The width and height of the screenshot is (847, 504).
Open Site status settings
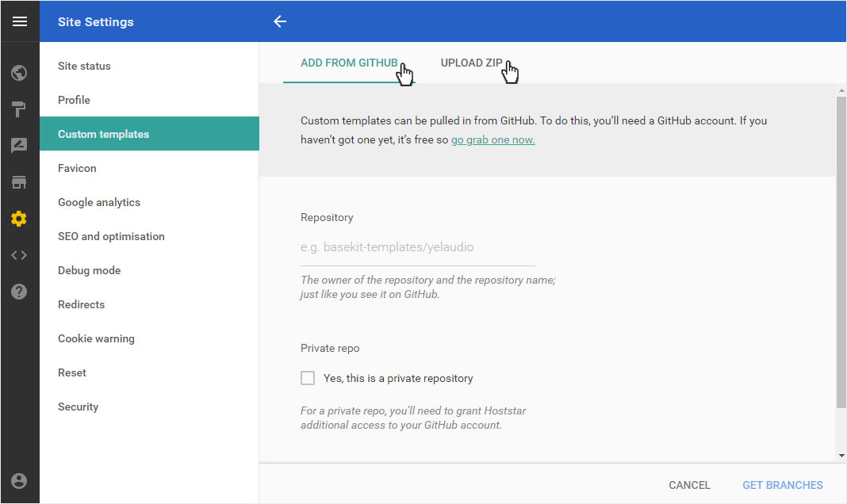[x=150, y=66]
